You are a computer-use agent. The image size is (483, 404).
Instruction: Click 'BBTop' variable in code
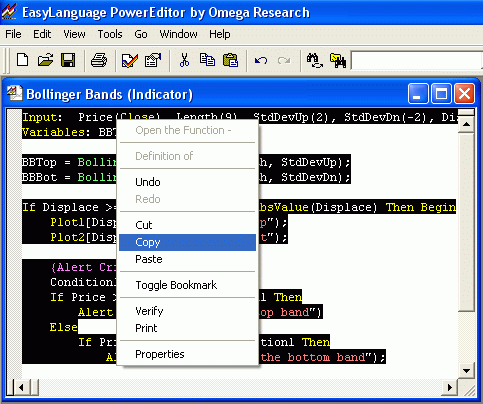tap(39, 162)
